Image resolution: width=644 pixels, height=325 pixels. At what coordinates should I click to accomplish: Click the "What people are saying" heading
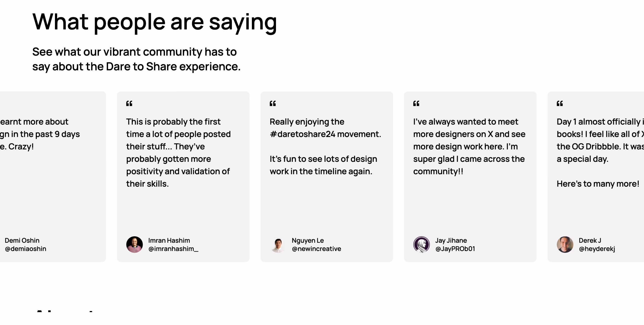point(155,23)
